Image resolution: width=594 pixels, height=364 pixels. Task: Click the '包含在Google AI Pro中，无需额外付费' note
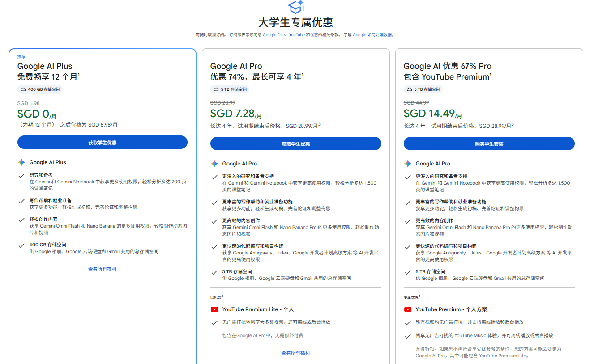263,335
